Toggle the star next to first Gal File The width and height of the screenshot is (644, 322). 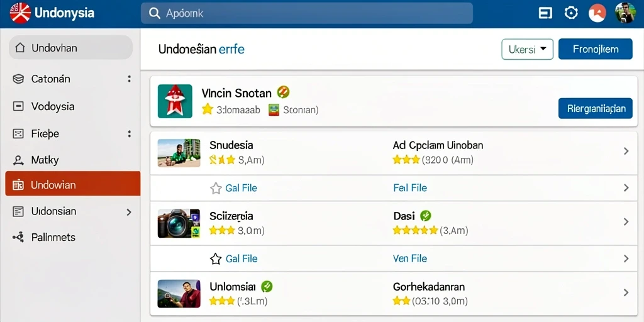click(x=216, y=188)
